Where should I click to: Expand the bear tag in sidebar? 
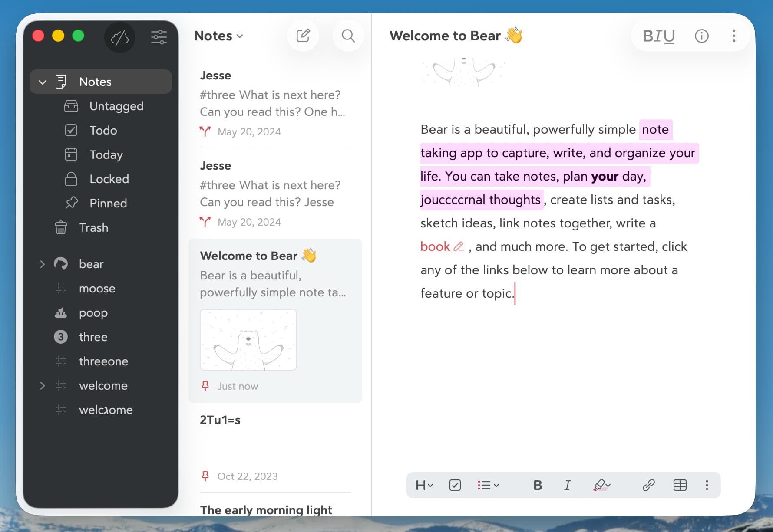tap(42, 264)
